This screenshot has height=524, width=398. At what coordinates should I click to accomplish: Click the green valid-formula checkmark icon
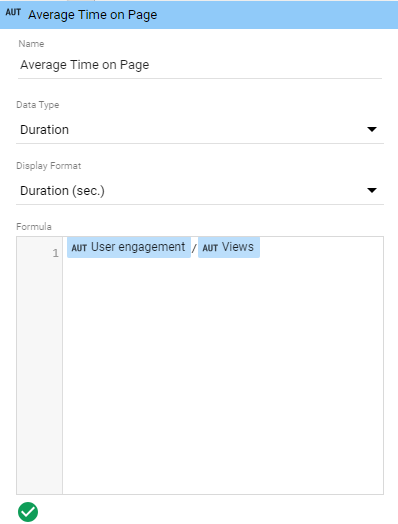point(28,512)
